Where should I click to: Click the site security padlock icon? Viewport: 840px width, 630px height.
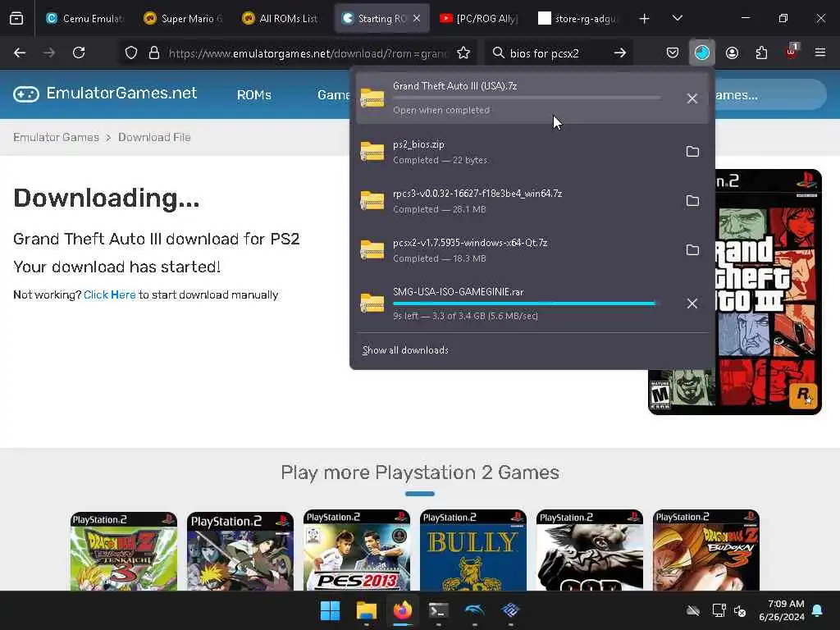[x=154, y=52]
